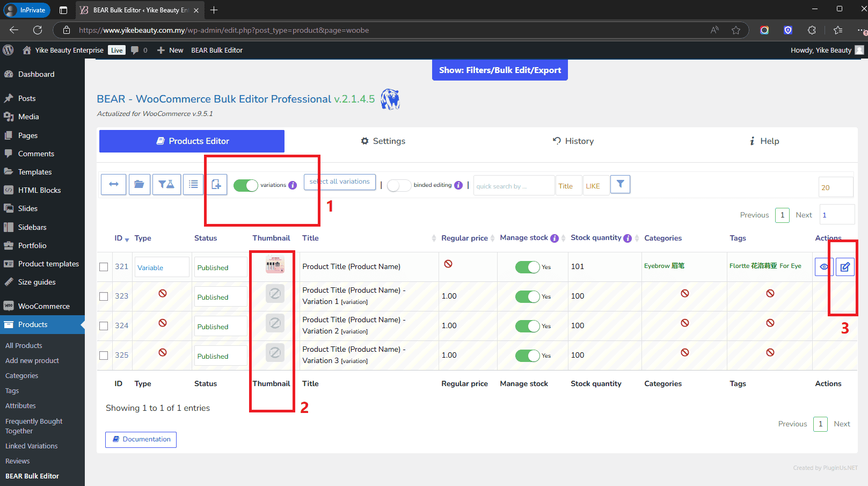
Task: Click the info icon next to variations
Action: 293,185
